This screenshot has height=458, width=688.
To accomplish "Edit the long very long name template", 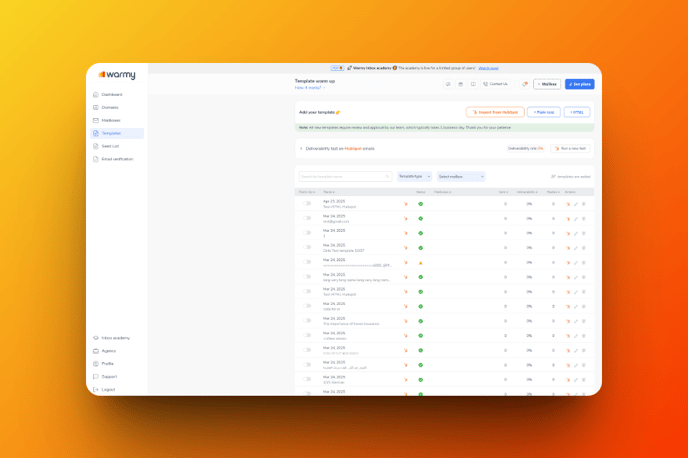I will point(576,277).
